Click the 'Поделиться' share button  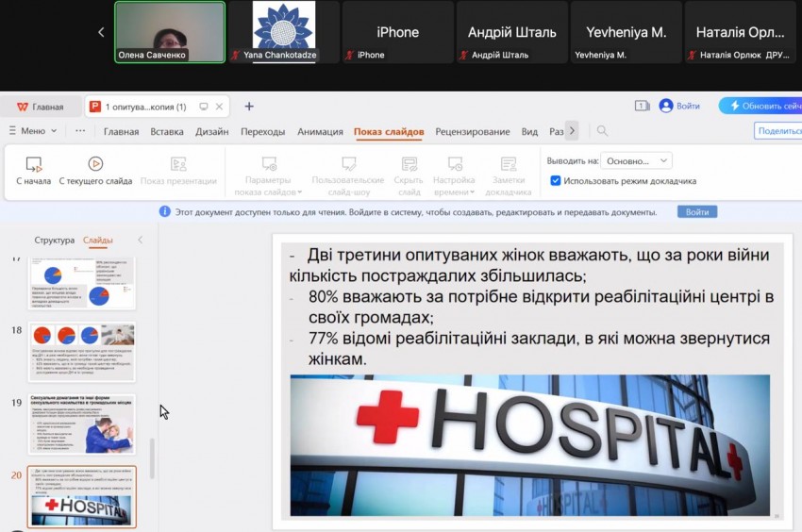pyautogui.click(x=778, y=131)
